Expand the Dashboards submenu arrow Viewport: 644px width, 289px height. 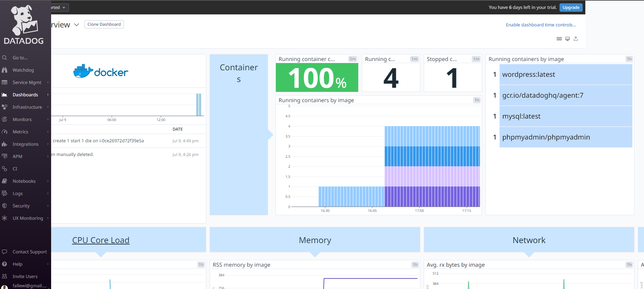point(48,95)
